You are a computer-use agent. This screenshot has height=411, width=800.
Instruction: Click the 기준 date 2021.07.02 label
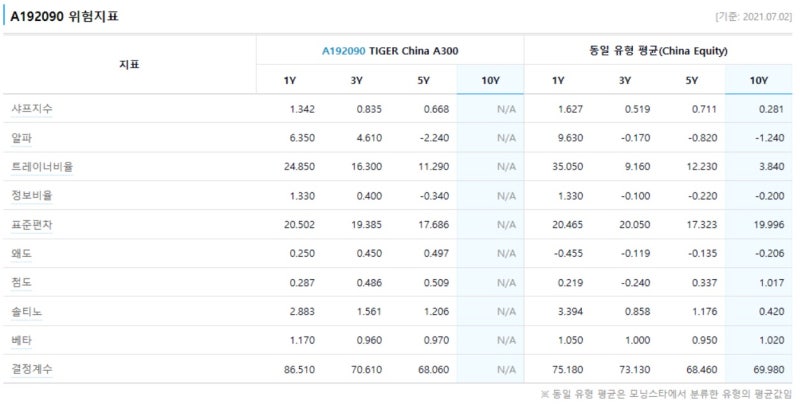point(752,16)
